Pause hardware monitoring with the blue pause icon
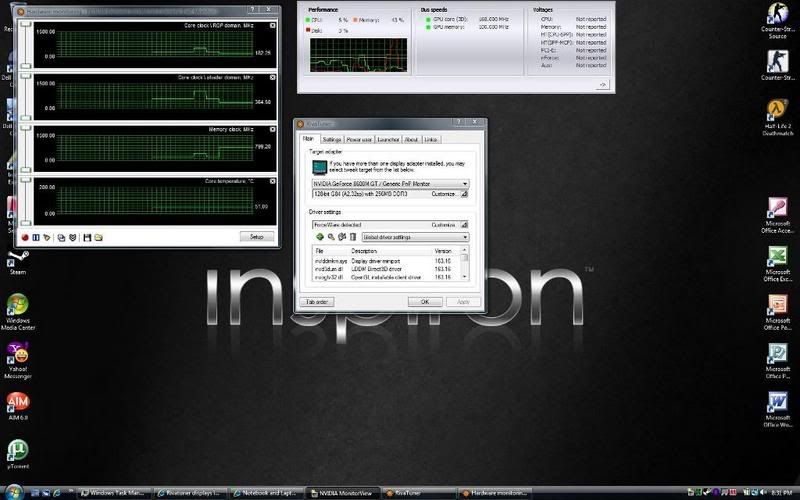800x500 pixels. coord(36,238)
